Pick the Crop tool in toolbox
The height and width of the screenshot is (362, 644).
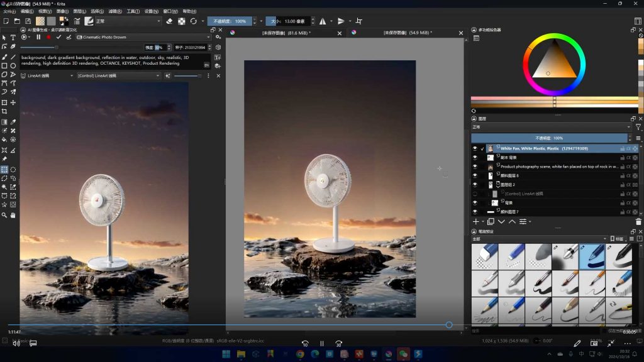pyautogui.click(x=4, y=111)
